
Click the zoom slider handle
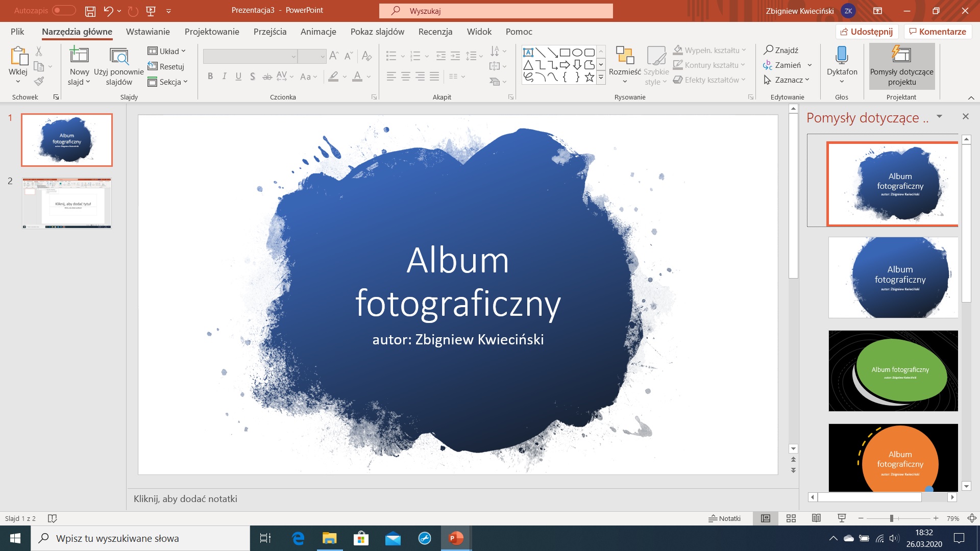pos(892,518)
